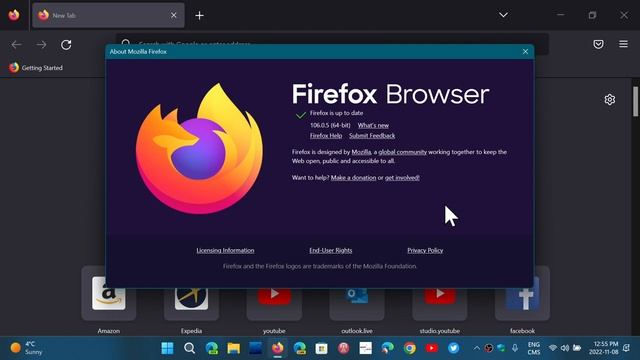Open the Firefox Help link
The image size is (640, 360).
coord(326,136)
